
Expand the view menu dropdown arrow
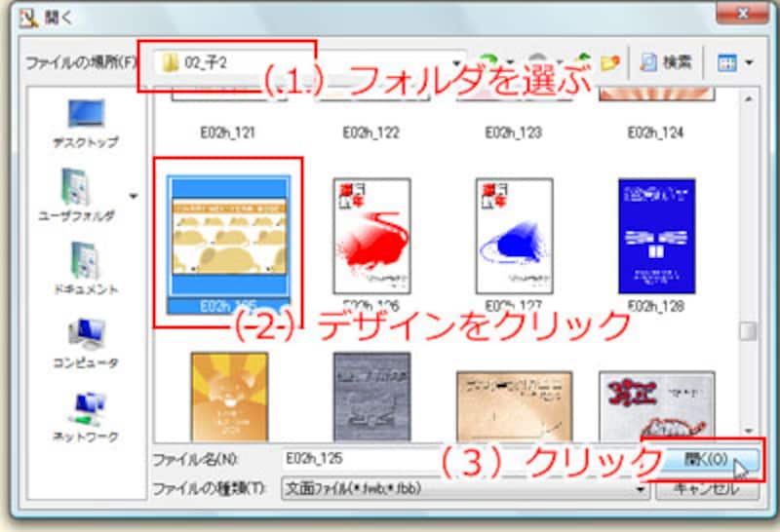[749, 62]
